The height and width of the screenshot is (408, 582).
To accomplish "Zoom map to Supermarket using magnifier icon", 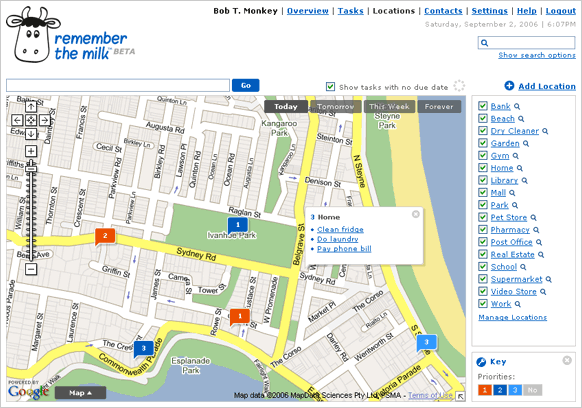I will click(549, 280).
